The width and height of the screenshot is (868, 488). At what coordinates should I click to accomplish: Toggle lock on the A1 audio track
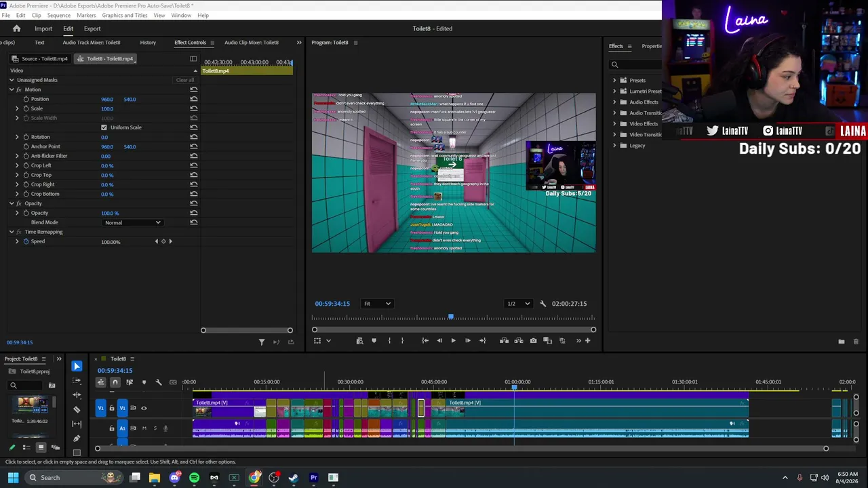point(112,428)
